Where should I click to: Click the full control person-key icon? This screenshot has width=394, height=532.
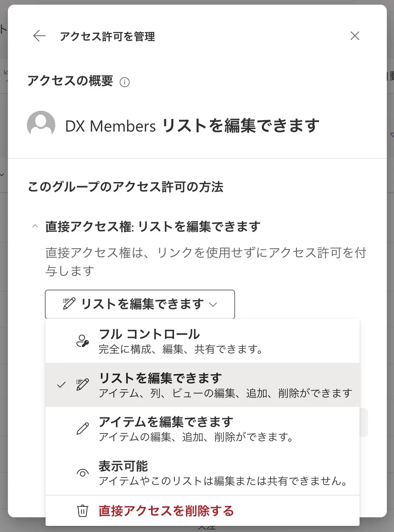pos(83,341)
